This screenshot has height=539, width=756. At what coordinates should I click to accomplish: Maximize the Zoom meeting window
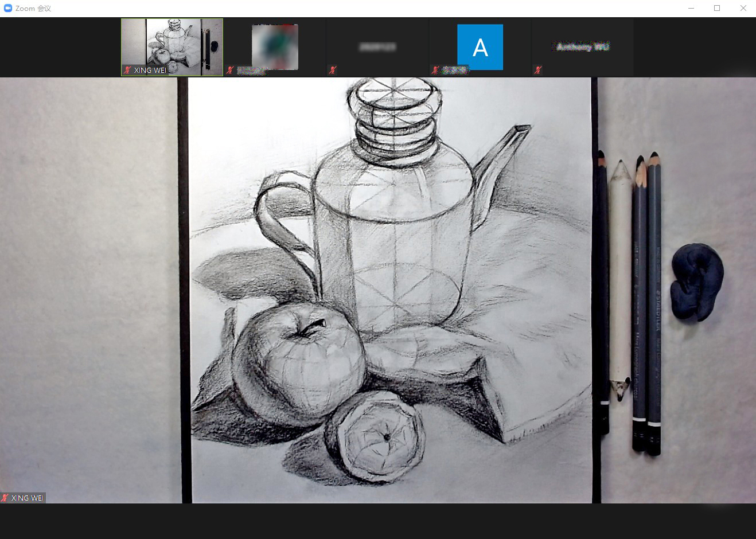point(717,8)
